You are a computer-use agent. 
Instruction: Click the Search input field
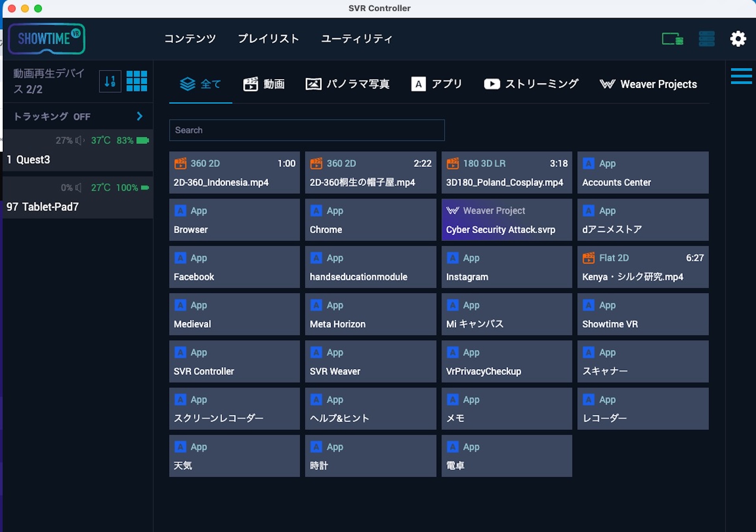307,130
